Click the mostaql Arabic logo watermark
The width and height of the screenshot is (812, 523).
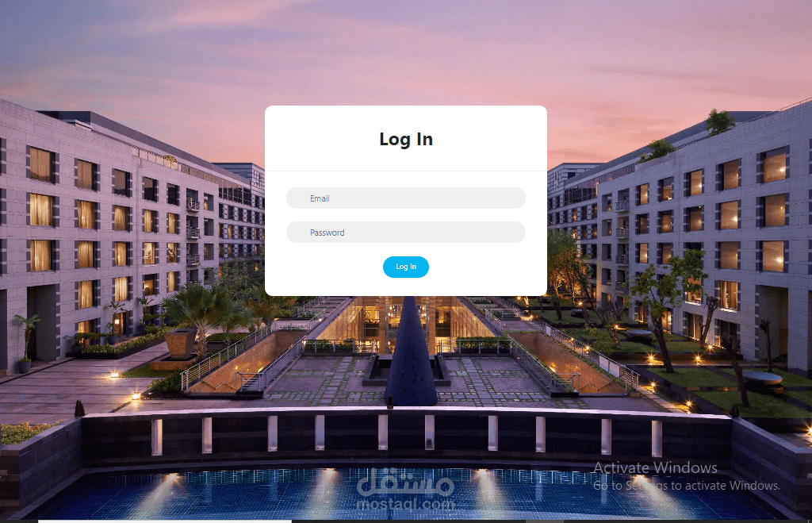point(405,482)
